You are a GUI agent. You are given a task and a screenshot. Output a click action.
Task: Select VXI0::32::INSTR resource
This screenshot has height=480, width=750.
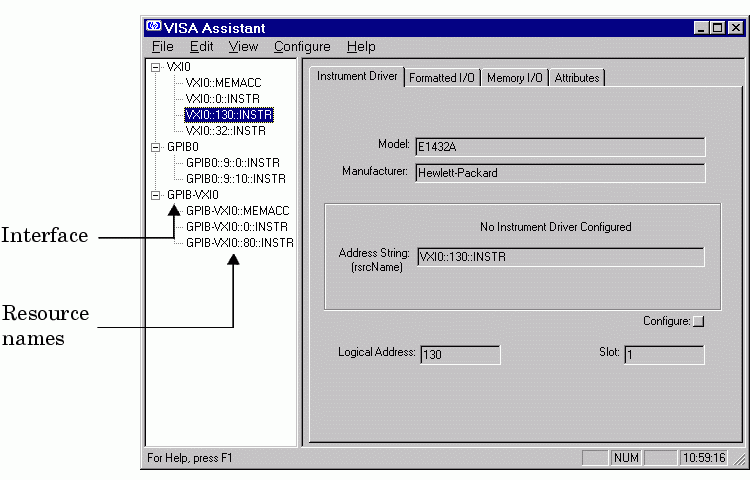pyautogui.click(x=225, y=131)
